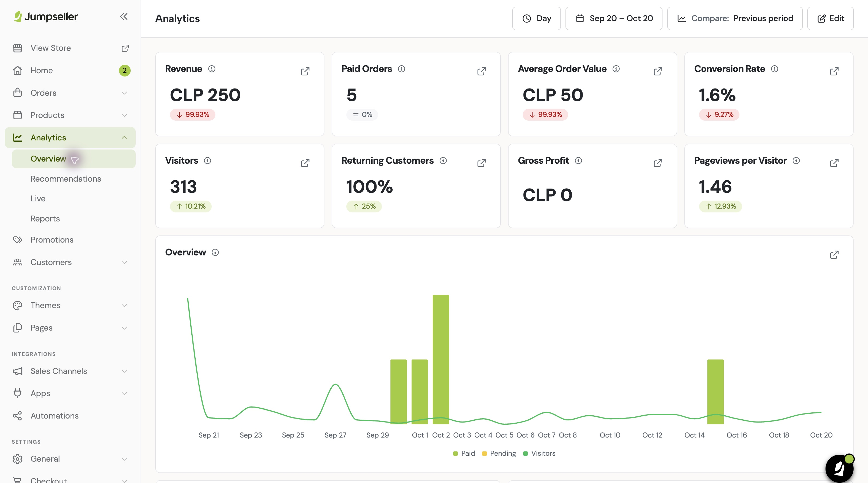868x483 pixels.
Task: Open Compare: Previous period dropdown
Action: coord(735,18)
